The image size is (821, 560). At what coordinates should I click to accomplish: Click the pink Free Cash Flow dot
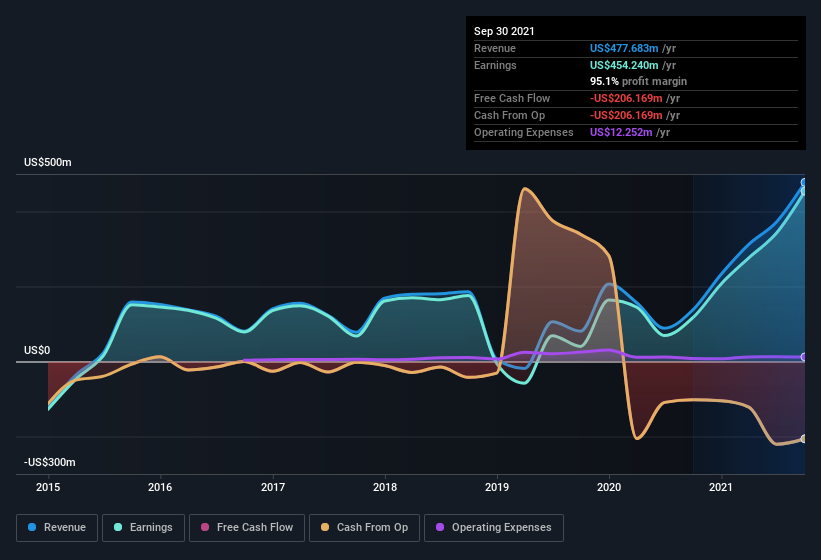click(x=205, y=527)
